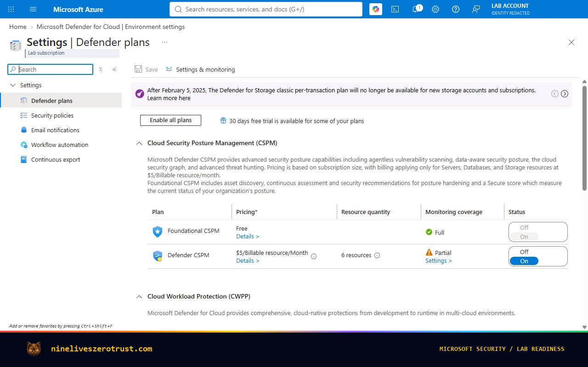Click the scrollbar down arrow
This screenshot has width=588, height=367.
click(584, 327)
